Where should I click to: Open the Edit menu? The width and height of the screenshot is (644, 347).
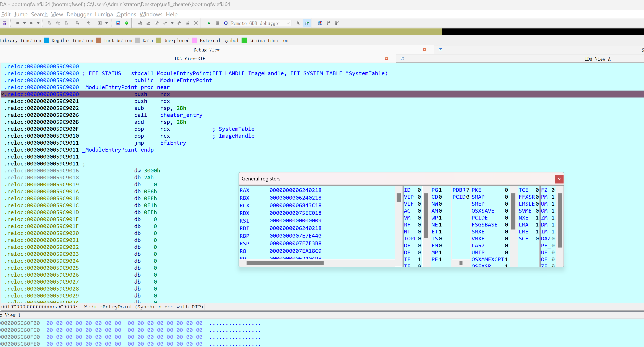click(x=6, y=14)
